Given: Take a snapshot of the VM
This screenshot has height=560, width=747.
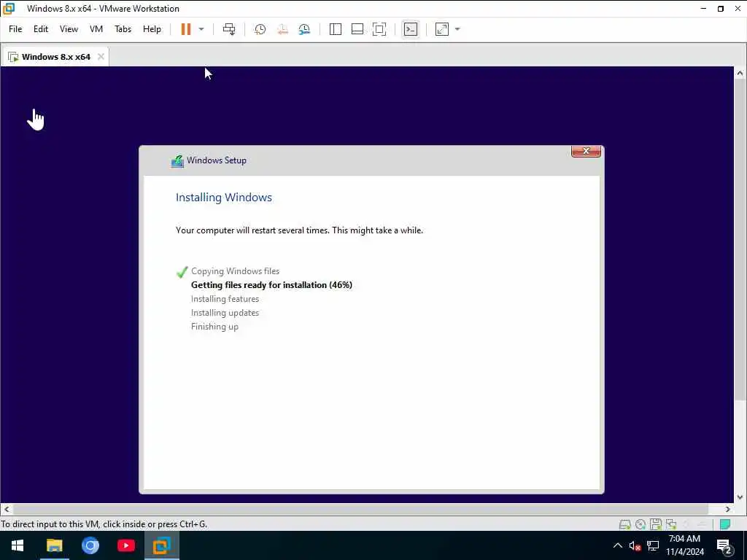Looking at the screenshot, I should [260, 29].
